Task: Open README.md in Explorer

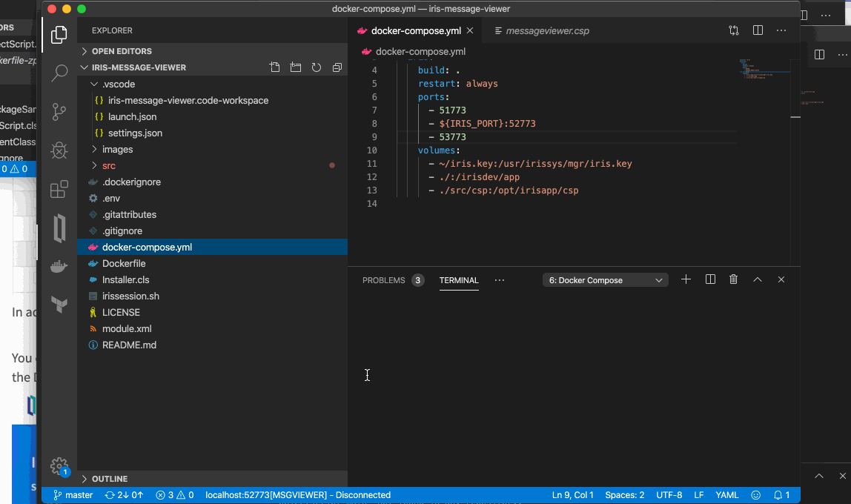Action: 212,345
